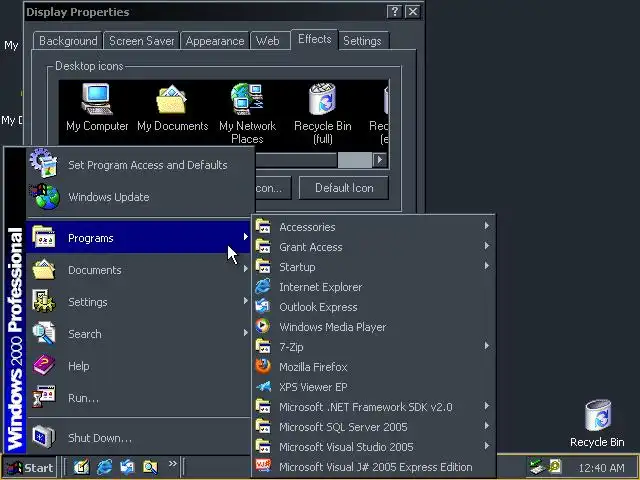This screenshot has width=640, height=480.
Task: Expand the .NET Framework SDK submenu arrow
Action: [487, 406]
